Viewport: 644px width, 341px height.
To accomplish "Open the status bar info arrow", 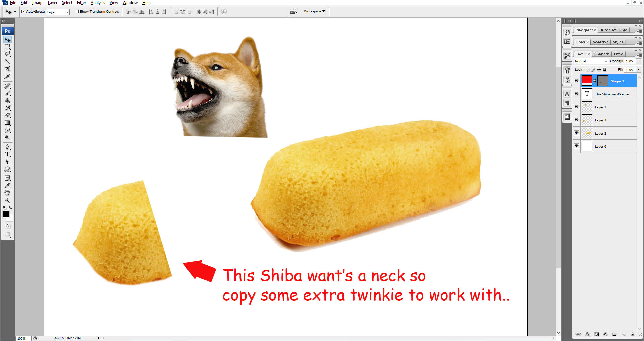I will (98, 338).
